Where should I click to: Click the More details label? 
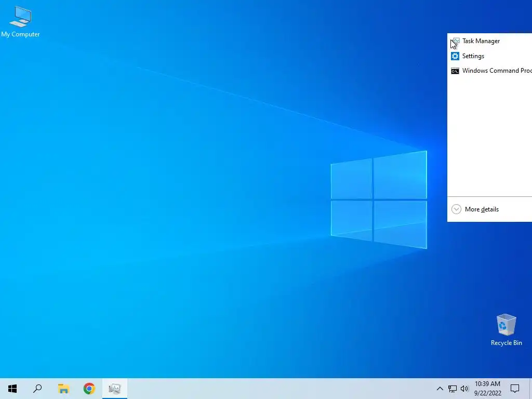[x=482, y=209]
